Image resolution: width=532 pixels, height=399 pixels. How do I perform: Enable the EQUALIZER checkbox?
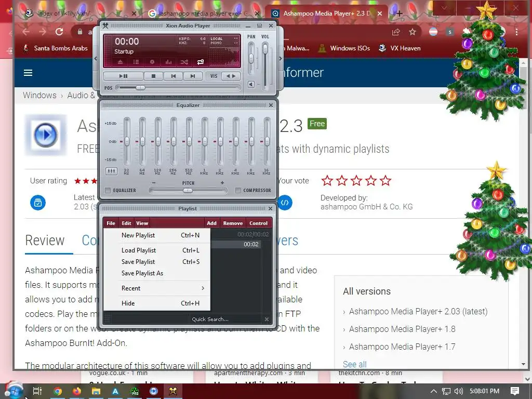108,190
